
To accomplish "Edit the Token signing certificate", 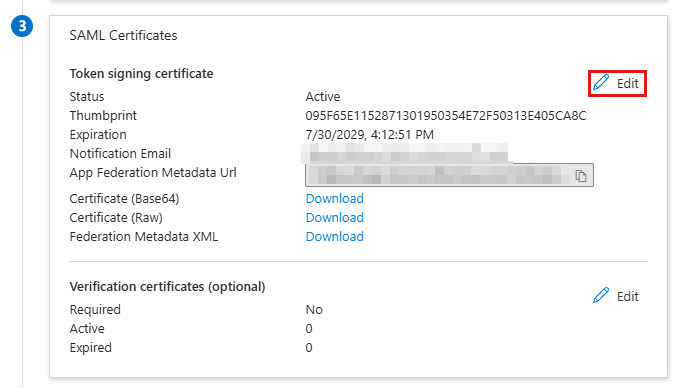I will [617, 83].
